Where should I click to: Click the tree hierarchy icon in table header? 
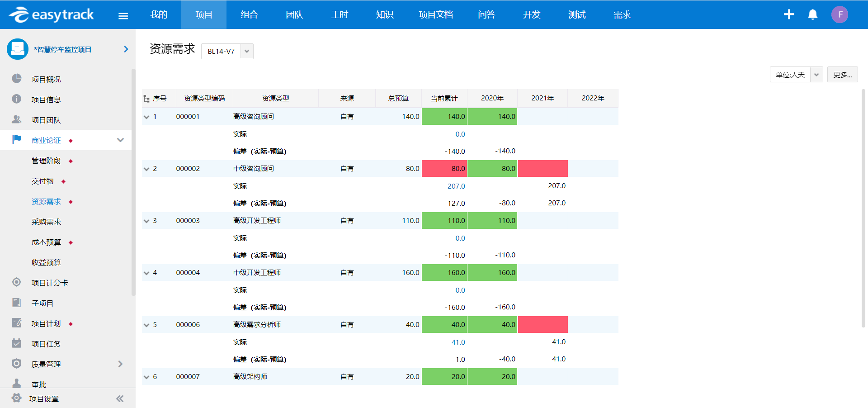146,99
